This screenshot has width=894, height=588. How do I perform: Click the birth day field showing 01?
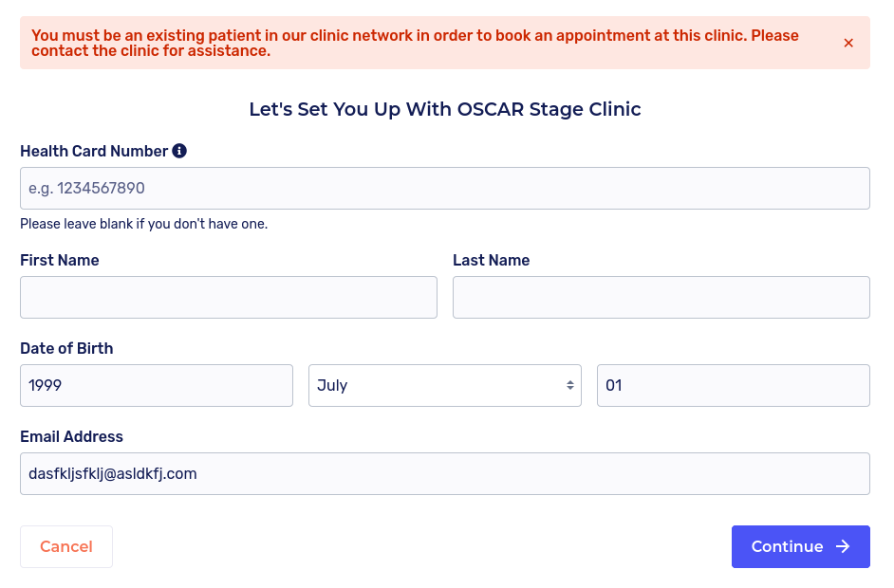click(733, 386)
